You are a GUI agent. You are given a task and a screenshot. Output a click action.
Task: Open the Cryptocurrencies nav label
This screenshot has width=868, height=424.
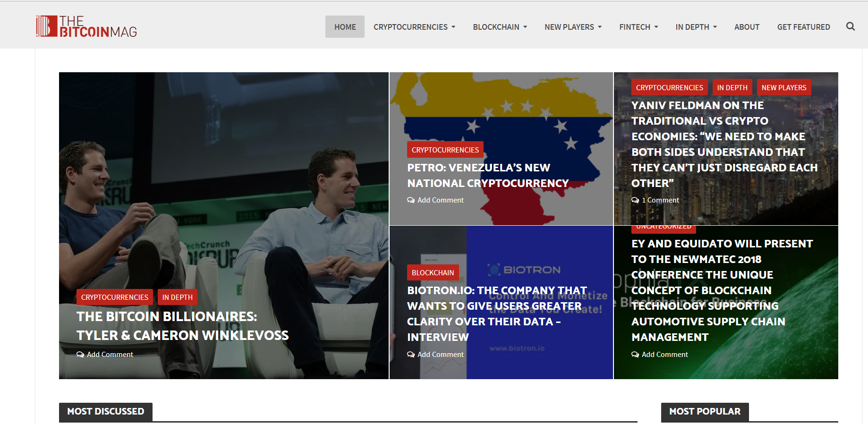(410, 27)
